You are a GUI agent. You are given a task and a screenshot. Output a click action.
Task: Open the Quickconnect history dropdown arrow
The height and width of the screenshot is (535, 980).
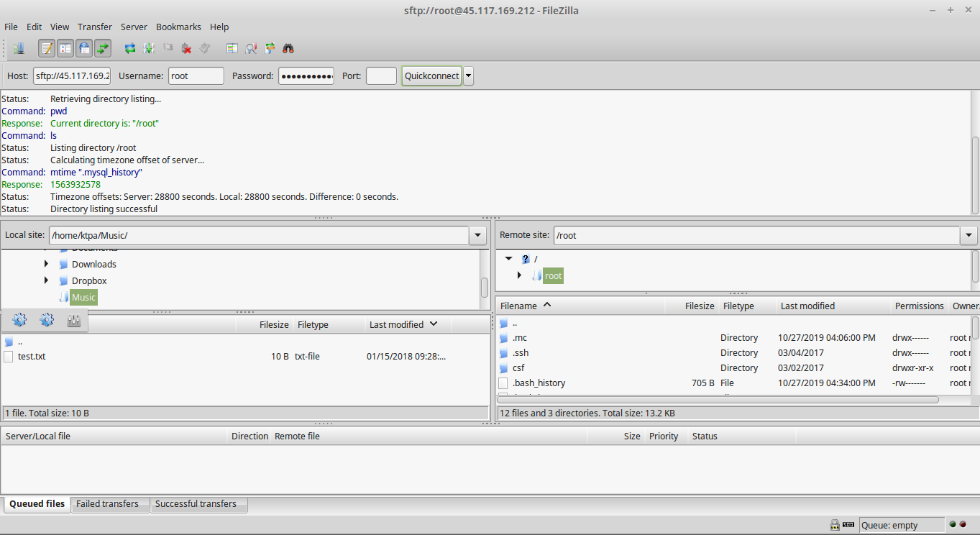[468, 76]
